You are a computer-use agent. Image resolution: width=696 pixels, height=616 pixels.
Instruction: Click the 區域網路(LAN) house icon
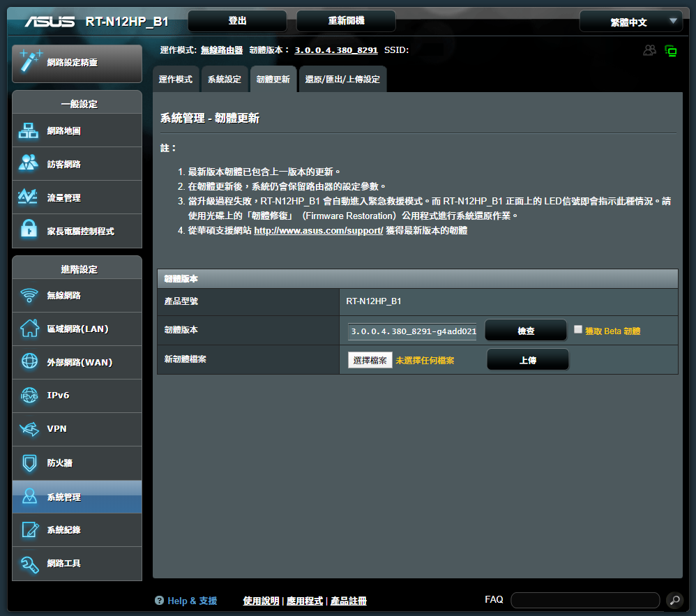[29, 328]
